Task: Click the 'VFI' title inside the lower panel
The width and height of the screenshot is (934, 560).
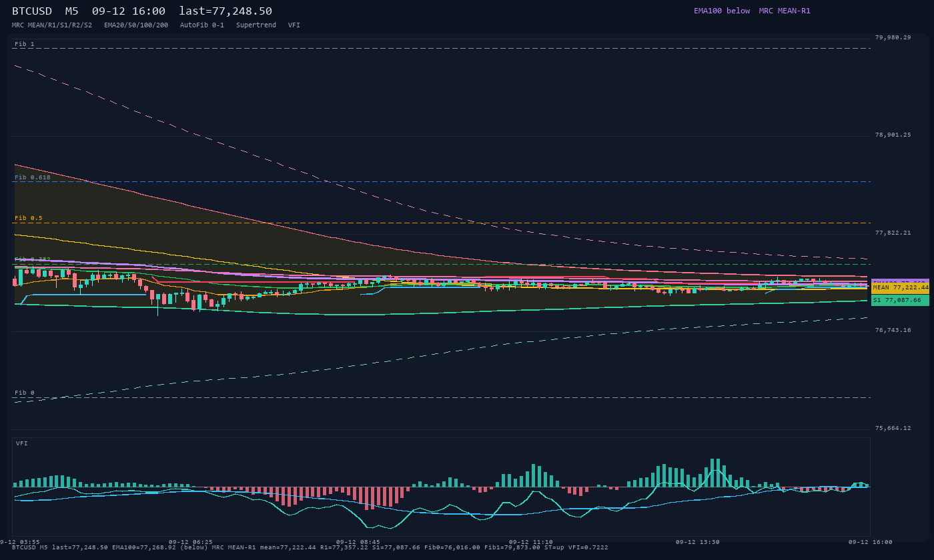Action: [x=22, y=443]
